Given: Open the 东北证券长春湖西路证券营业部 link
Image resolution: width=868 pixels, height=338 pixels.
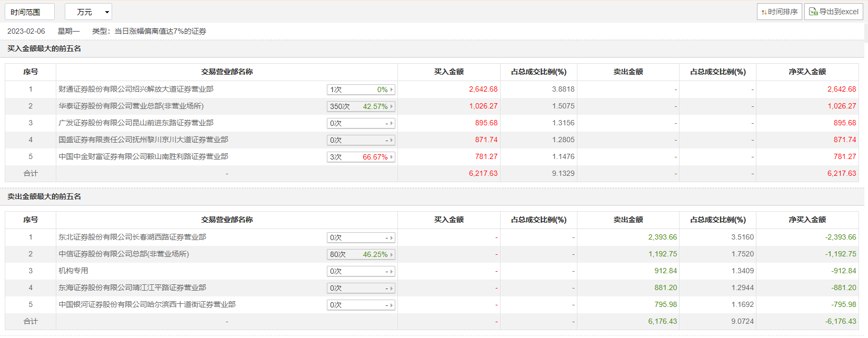Looking at the screenshot, I should click(132, 237).
